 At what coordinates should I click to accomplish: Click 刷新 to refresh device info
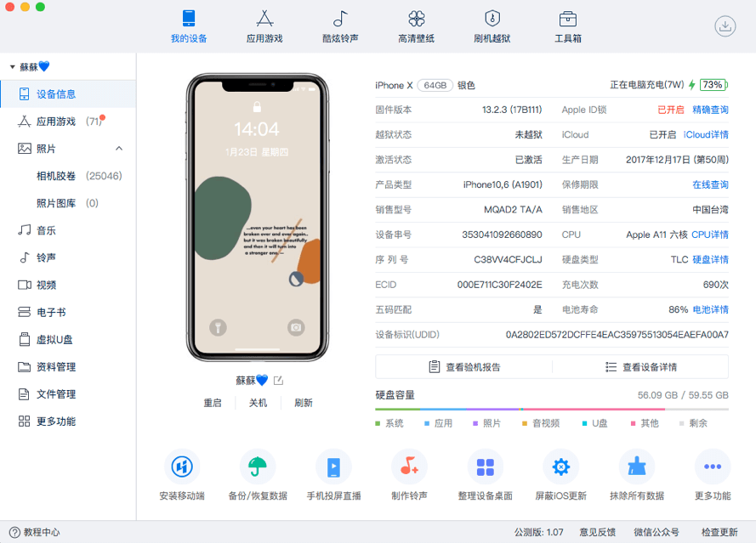[304, 403]
